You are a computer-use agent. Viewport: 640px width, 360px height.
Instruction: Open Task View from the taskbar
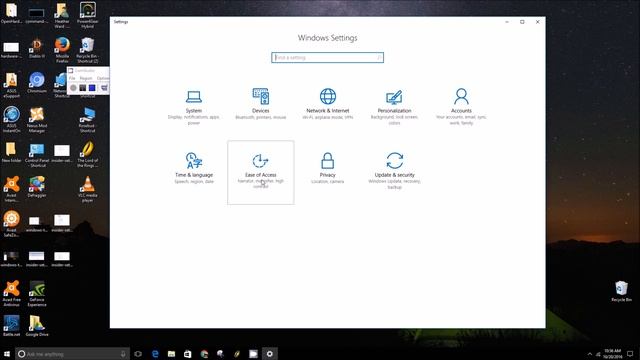138,354
